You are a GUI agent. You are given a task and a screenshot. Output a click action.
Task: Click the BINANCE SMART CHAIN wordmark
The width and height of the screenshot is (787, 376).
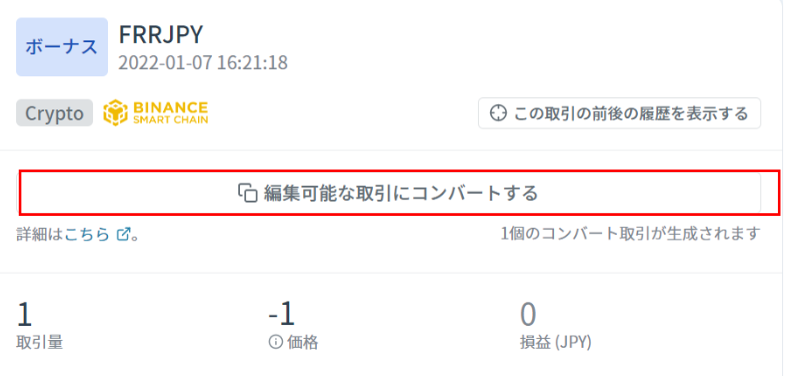pos(170,112)
